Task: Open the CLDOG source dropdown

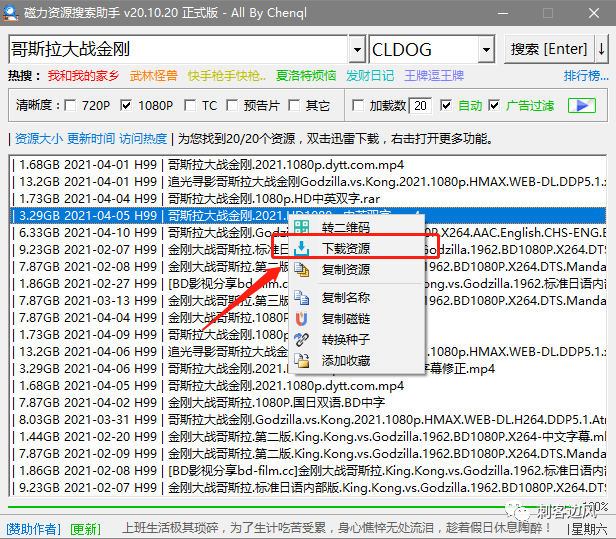Action: (486, 50)
